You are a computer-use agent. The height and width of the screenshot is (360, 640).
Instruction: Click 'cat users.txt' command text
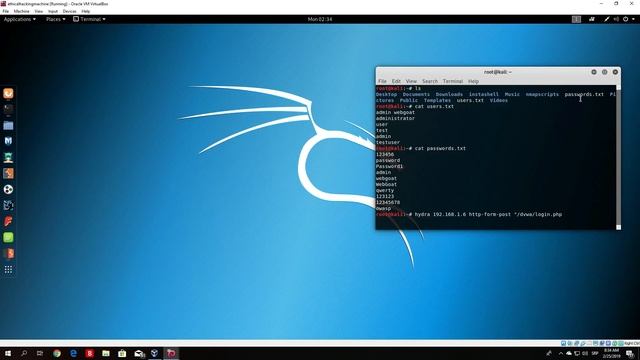pyautogui.click(x=434, y=107)
